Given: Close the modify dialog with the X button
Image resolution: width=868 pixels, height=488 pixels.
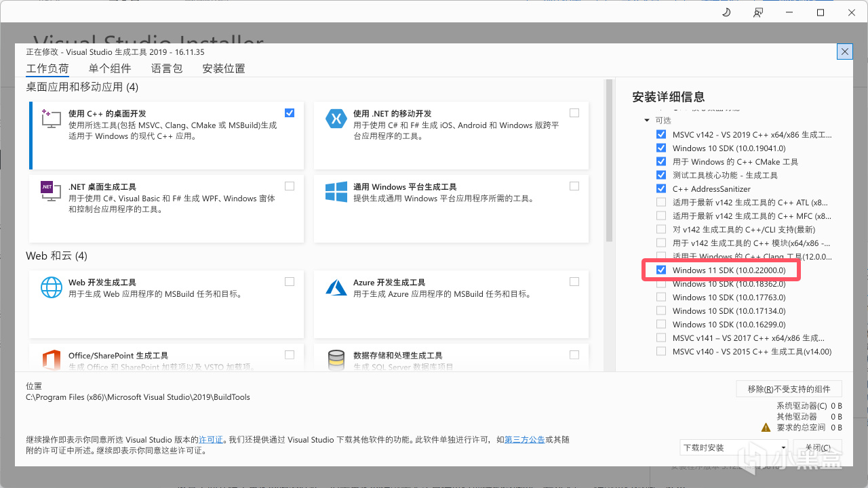Looking at the screenshot, I should pyautogui.click(x=845, y=52).
